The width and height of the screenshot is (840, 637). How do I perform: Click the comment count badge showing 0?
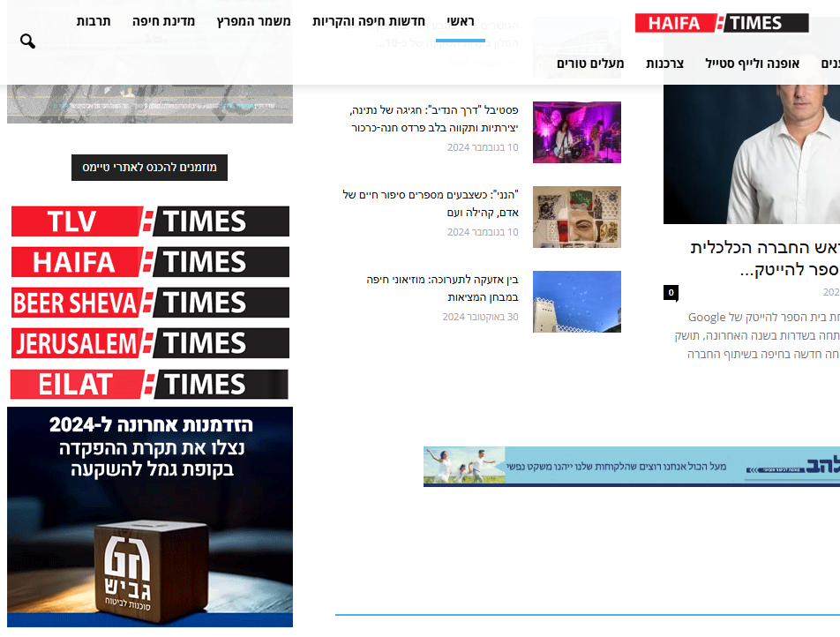pos(671,293)
